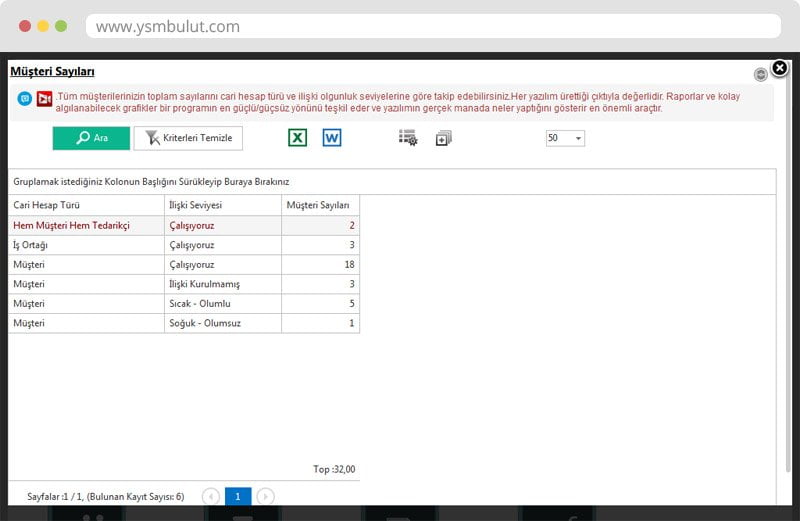Image resolution: width=800 pixels, height=521 pixels.
Task: Close the Müşteri Sayıları dialog
Action: pos(779,68)
